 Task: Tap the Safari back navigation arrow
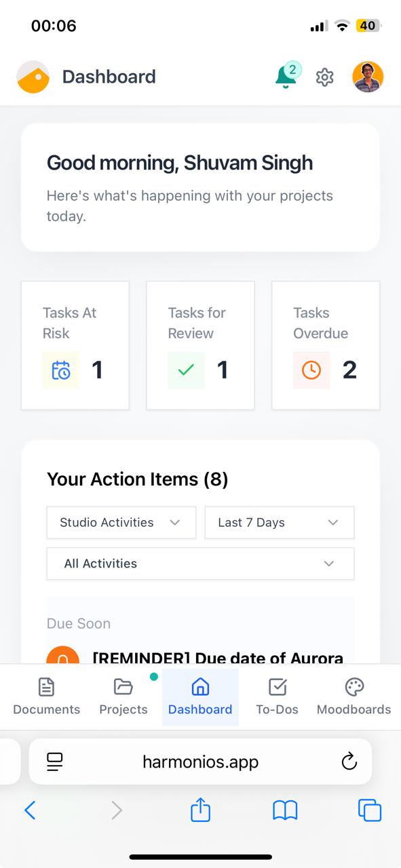click(x=30, y=810)
